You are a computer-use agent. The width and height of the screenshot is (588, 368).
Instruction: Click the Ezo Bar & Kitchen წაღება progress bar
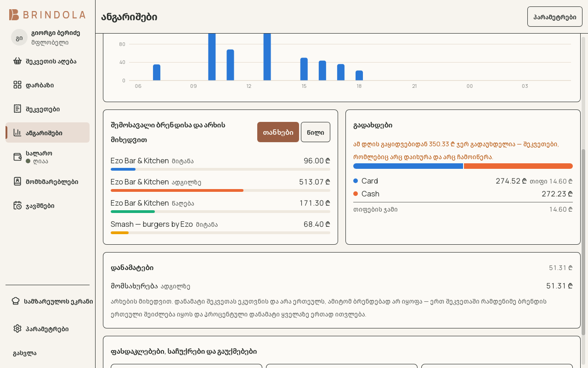tap(220, 212)
